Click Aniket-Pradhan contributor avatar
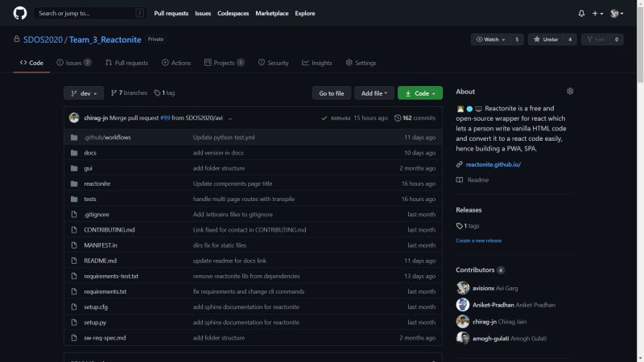 pyautogui.click(x=462, y=305)
